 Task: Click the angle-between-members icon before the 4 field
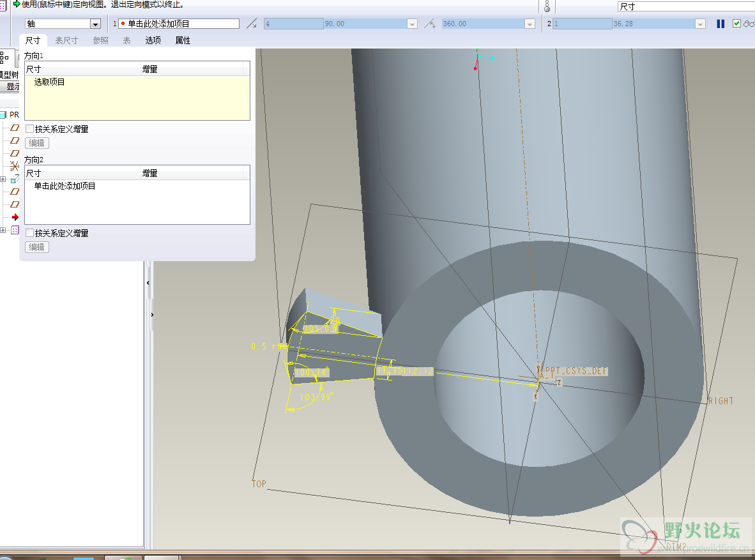[x=251, y=24]
